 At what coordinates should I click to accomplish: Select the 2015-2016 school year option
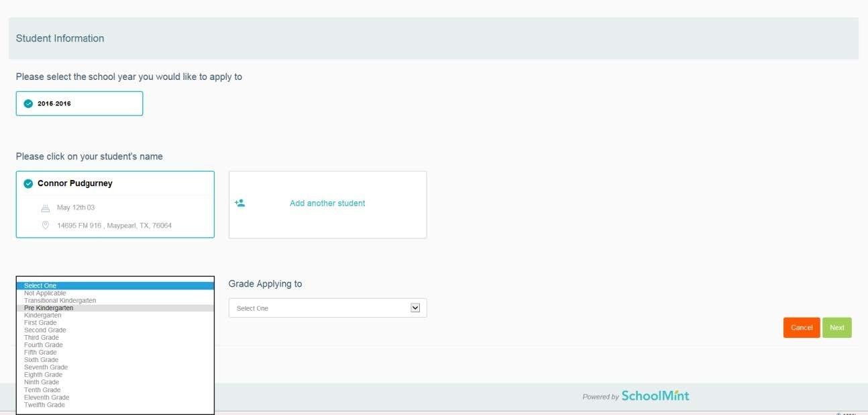pyautogui.click(x=78, y=103)
